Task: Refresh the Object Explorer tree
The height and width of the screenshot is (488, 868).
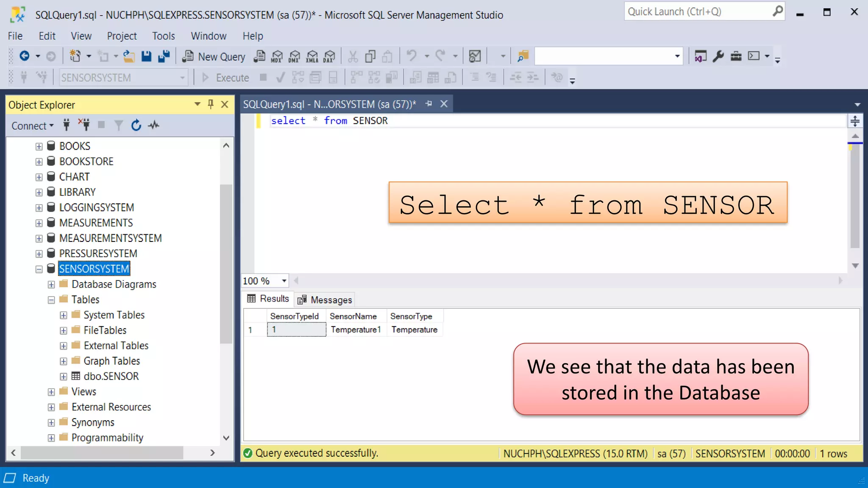Action: point(136,125)
